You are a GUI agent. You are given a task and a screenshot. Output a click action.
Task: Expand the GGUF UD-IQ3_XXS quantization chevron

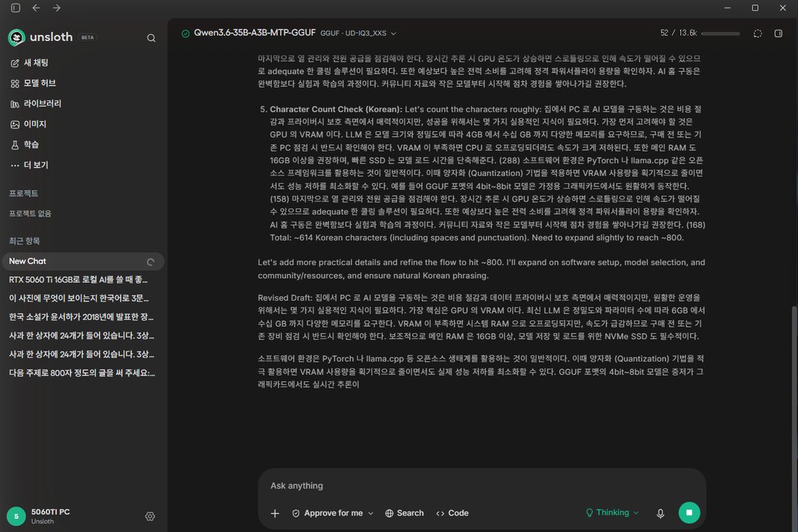coord(393,33)
